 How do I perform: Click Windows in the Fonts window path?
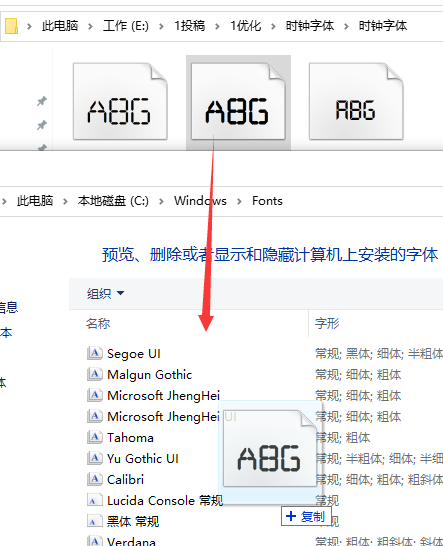(200, 201)
